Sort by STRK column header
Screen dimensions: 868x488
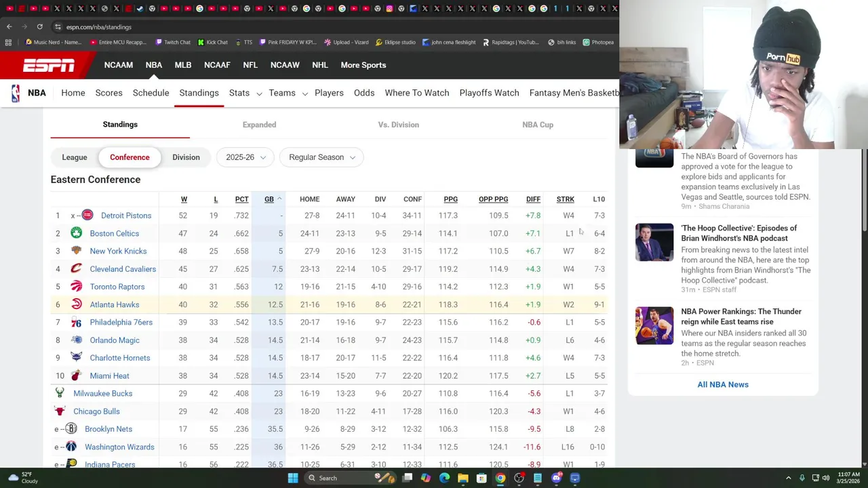point(565,199)
